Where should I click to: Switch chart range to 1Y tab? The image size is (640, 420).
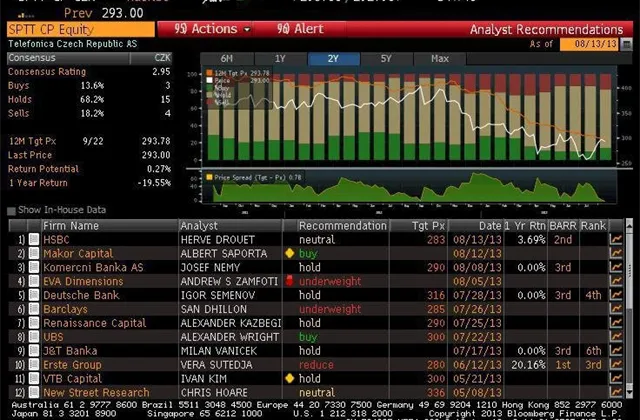[280, 59]
